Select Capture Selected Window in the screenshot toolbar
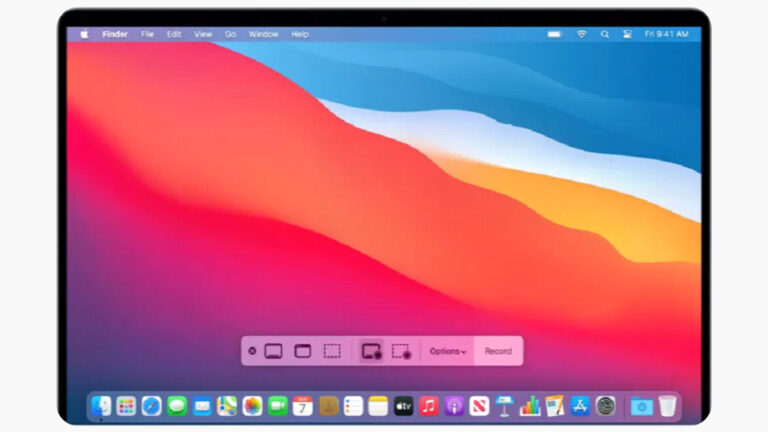Viewport: 768px width, 432px height. 303,351
